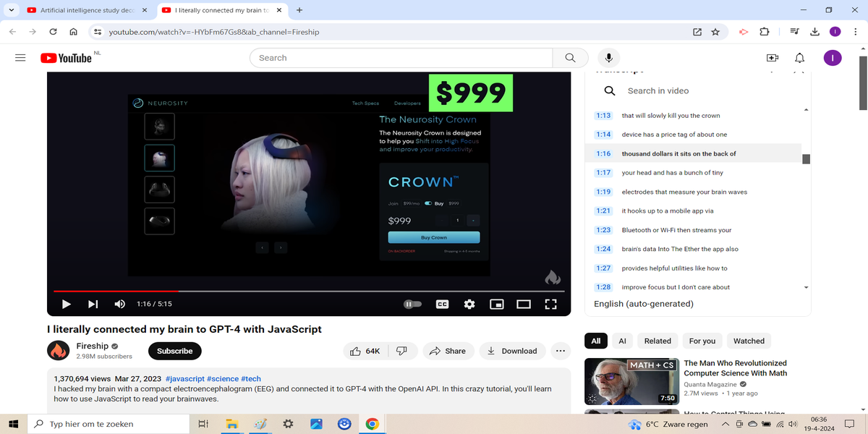868x434 pixels.
Task: Select the All filter chip
Action: 596,341
